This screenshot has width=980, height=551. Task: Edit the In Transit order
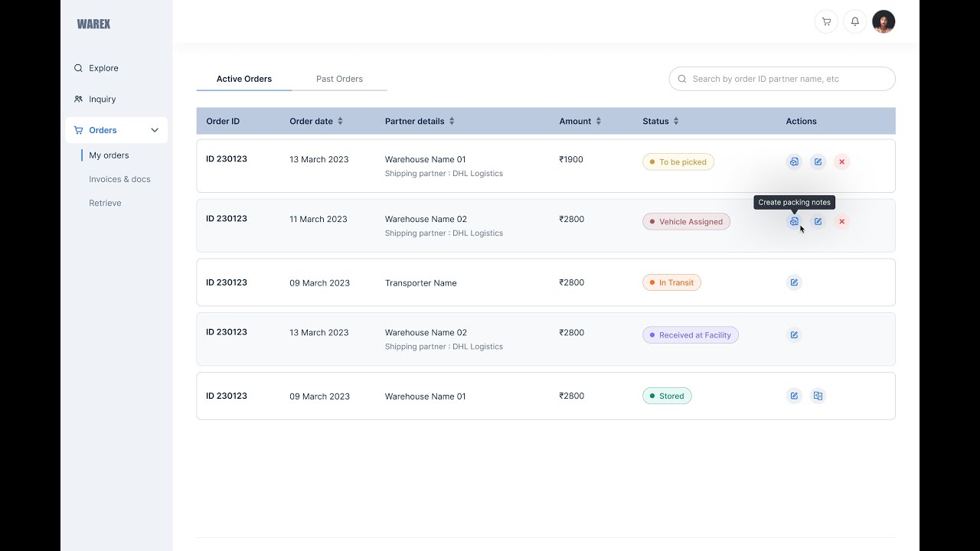[x=794, y=283]
